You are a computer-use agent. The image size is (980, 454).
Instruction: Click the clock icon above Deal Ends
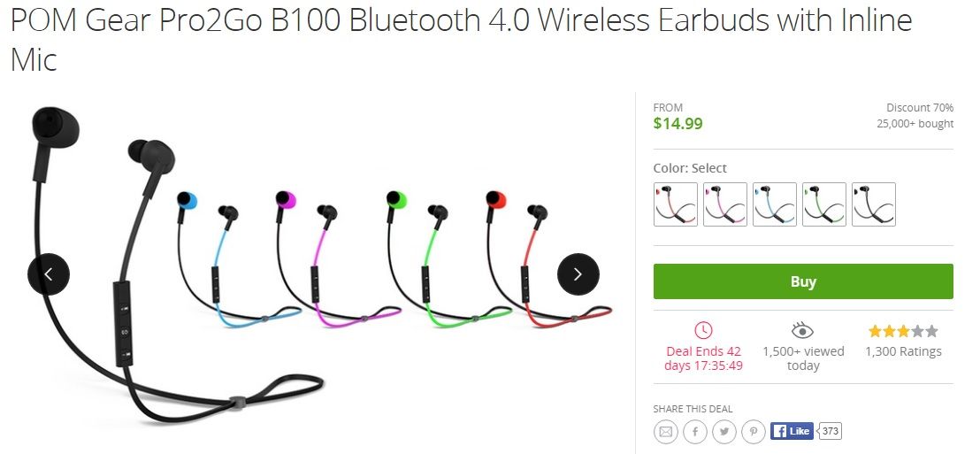click(x=703, y=330)
